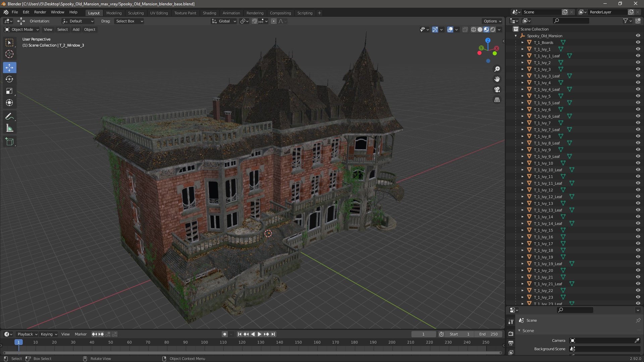This screenshot has width=644, height=362.
Task: Switch to material preview shading
Action: click(486, 29)
